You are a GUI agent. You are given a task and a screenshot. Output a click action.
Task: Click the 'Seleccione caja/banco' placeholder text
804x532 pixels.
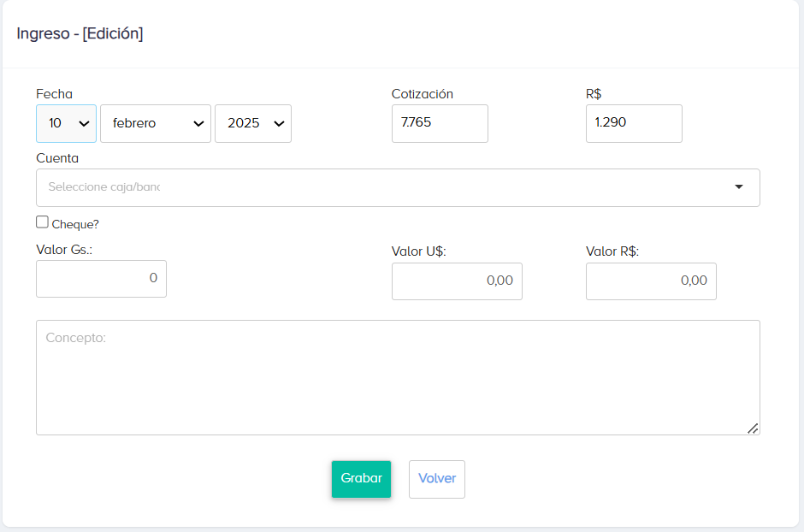tap(104, 186)
